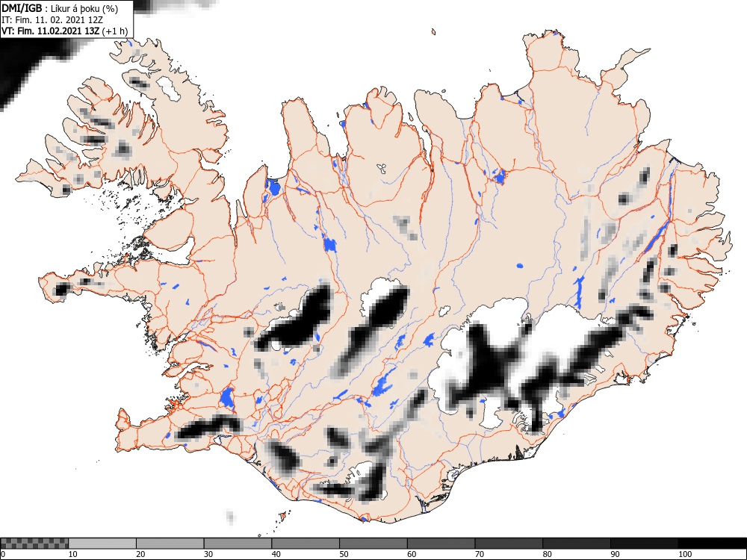The width and height of the screenshot is (747, 560).
Task: Click the '70' scale label
Action: [480, 554]
